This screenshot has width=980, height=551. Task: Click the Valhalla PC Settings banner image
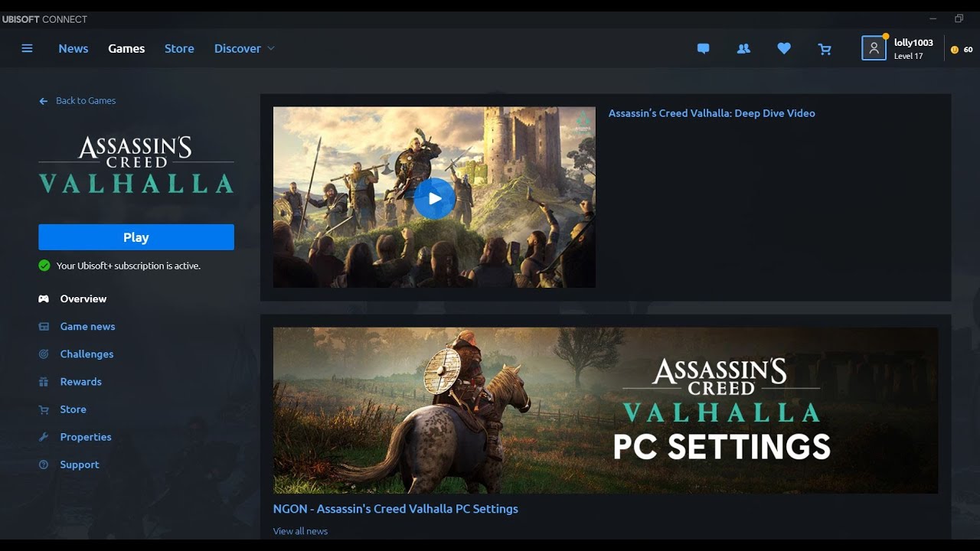pos(606,410)
